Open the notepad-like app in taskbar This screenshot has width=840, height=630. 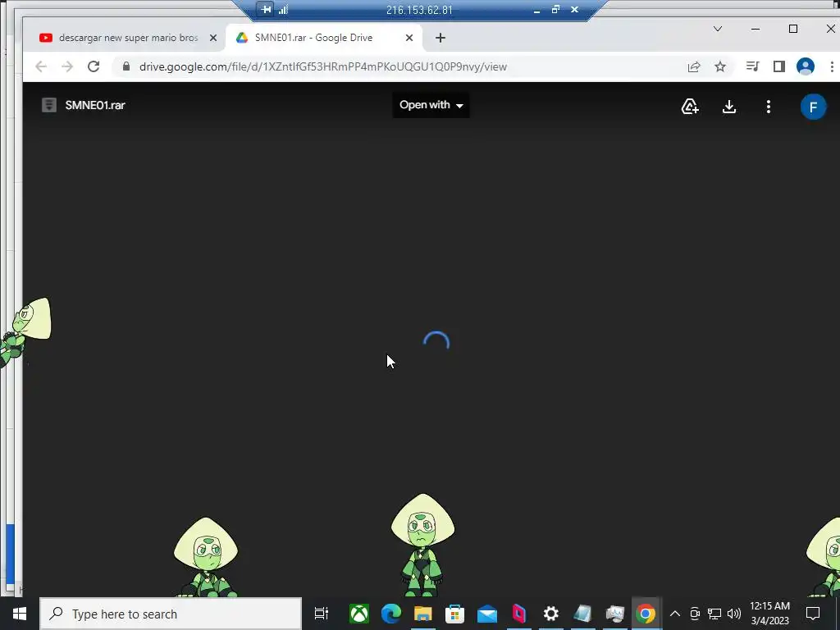582,614
